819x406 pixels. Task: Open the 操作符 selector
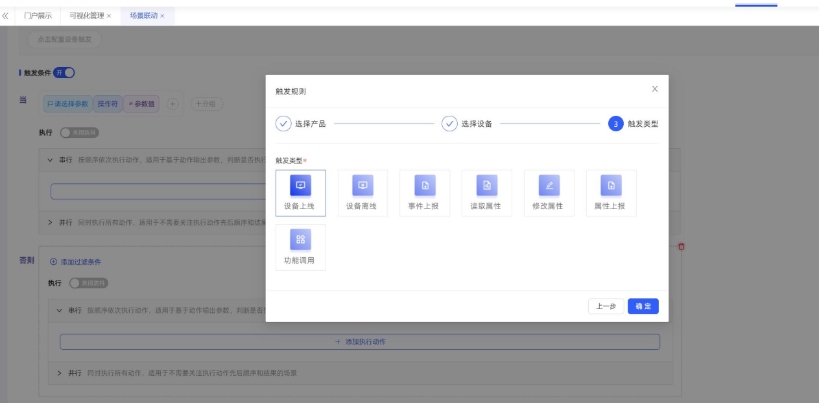[x=107, y=104]
